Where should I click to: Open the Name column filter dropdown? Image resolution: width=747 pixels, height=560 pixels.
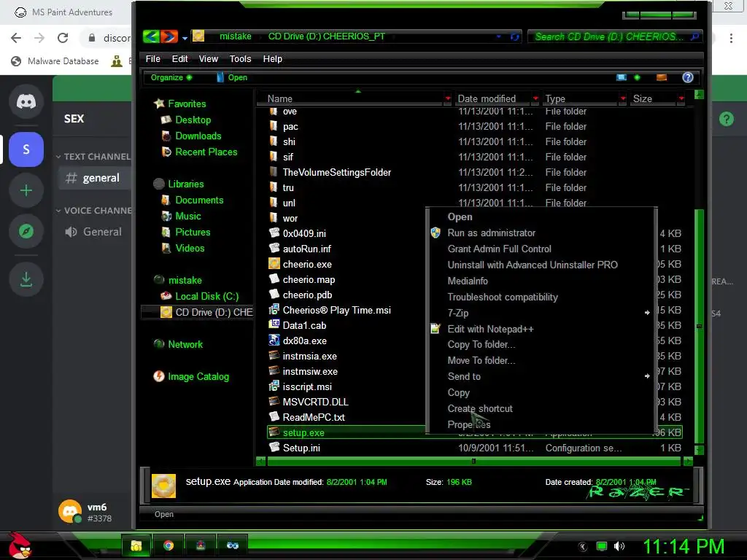pos(447,98)
